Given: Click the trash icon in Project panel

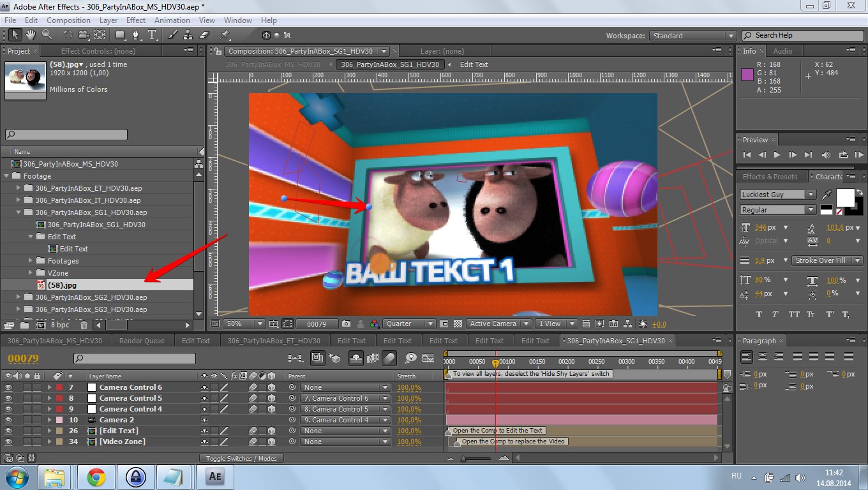Looking at the screenshot, I should 84,325.
